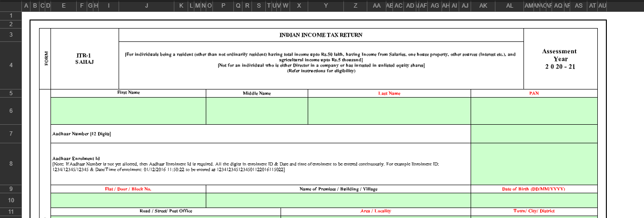Select row 4 header

pyautogui.click(x=10, y=66)
